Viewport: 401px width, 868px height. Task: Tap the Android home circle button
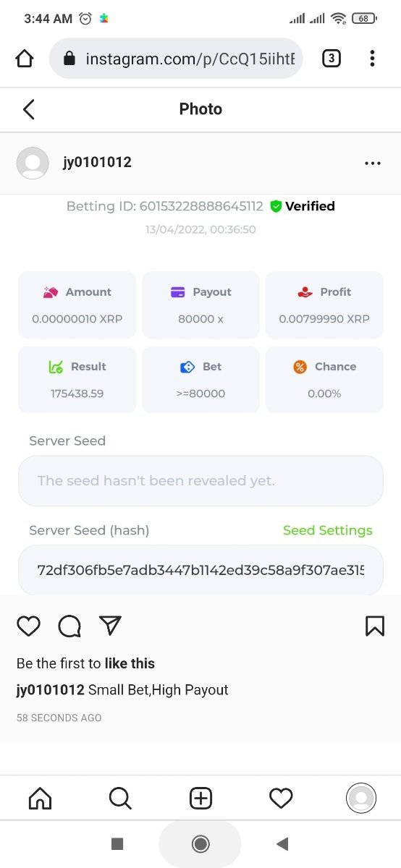pyautogui.click(x=200, y=843)
